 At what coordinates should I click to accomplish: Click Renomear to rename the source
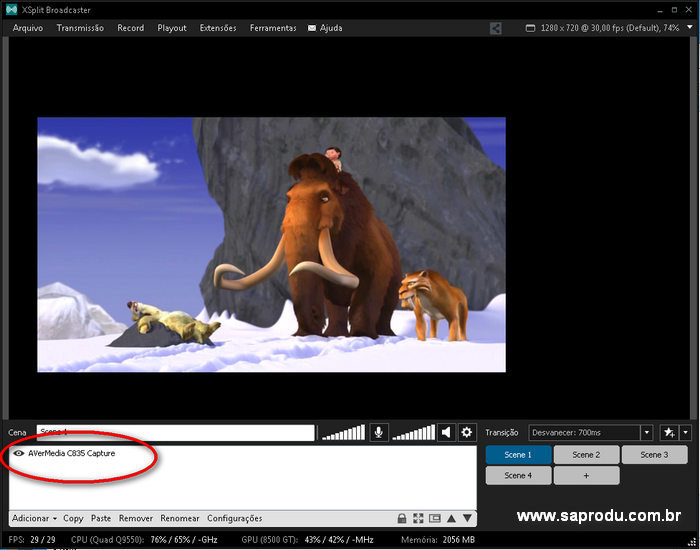[x=180, y=518]
